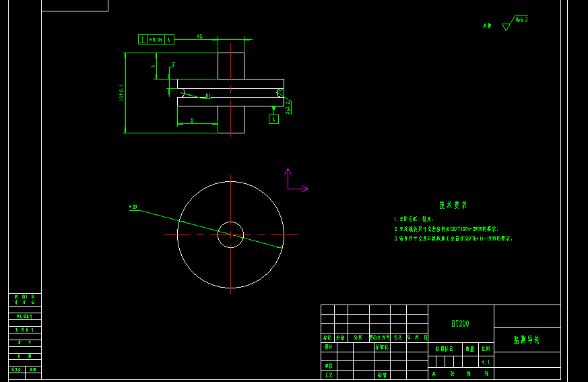Click the R1 radius label
588x382 pixels.
point(208,96)
